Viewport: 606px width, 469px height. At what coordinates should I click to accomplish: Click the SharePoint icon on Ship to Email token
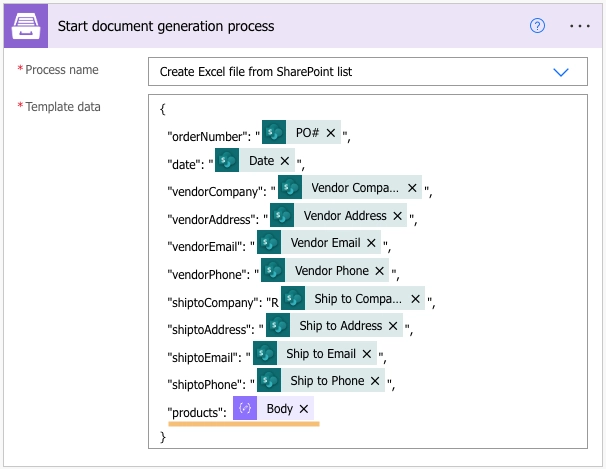265,353
